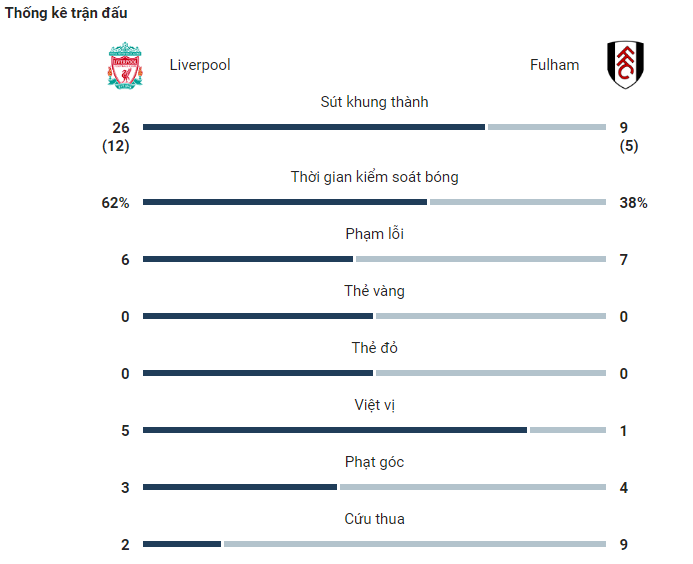
Task: Open the Fulham team name link
Action: 554,65
